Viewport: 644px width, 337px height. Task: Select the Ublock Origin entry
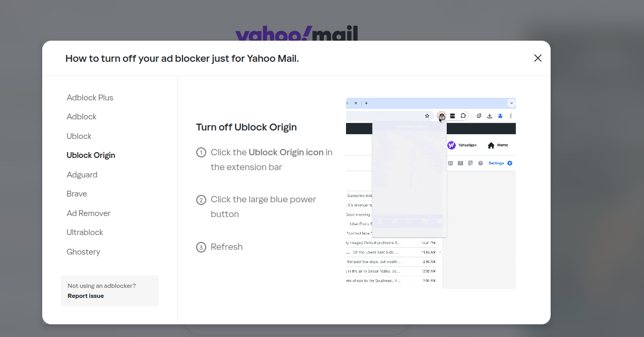(91, 155)
